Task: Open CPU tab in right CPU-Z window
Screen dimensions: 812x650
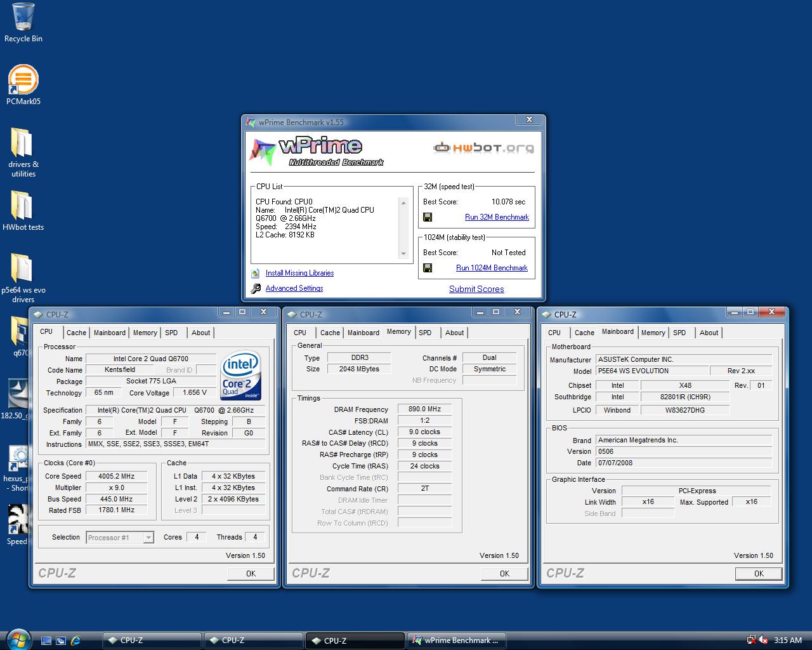Action: (x=554, y=333)
